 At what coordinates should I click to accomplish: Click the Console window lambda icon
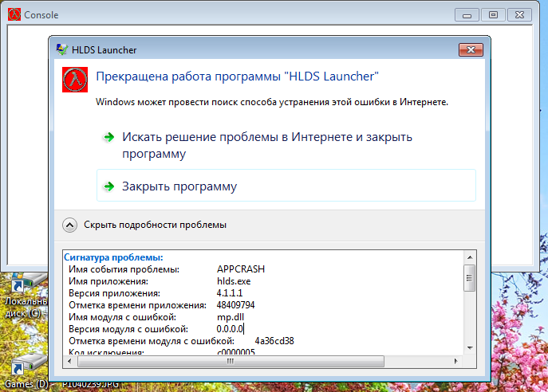[14, 14]
